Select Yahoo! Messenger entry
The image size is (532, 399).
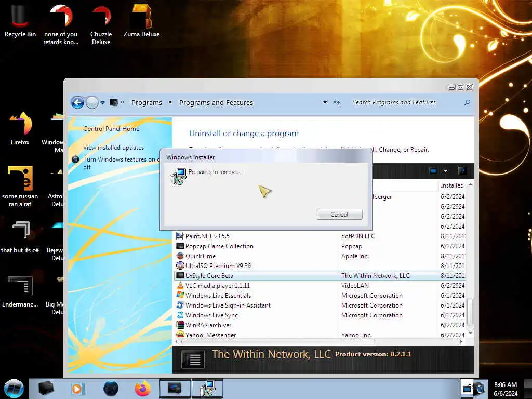pos(320,335)
